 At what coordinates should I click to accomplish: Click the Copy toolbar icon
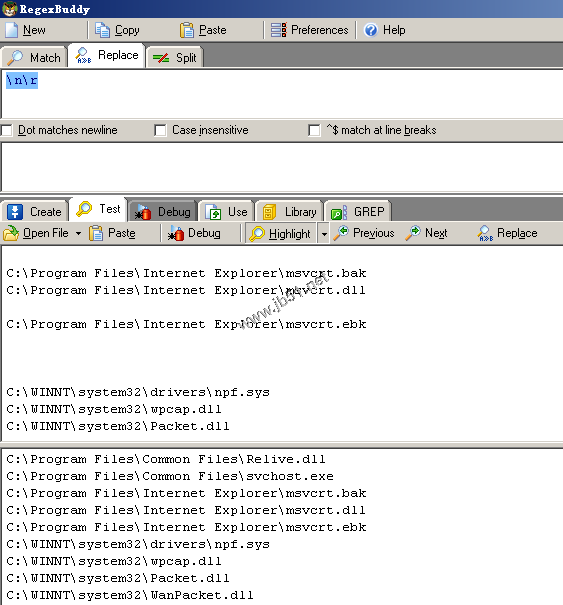(x=102, y=30)
